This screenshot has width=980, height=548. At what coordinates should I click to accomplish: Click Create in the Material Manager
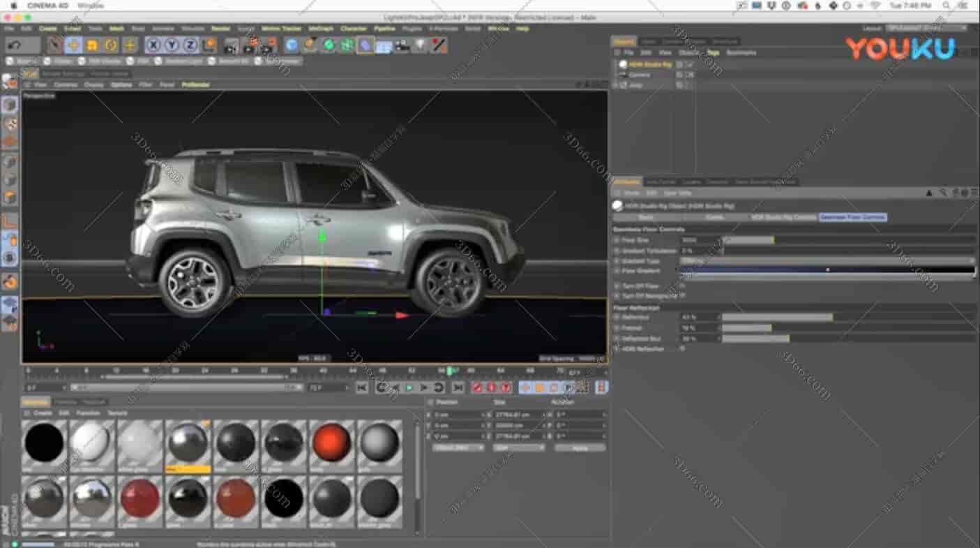pos(42,413)
